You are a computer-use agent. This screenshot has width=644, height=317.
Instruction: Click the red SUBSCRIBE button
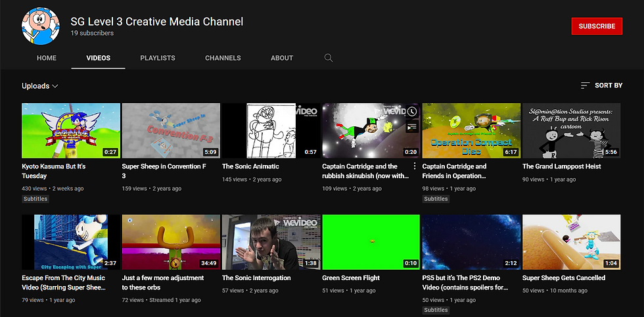597,26
